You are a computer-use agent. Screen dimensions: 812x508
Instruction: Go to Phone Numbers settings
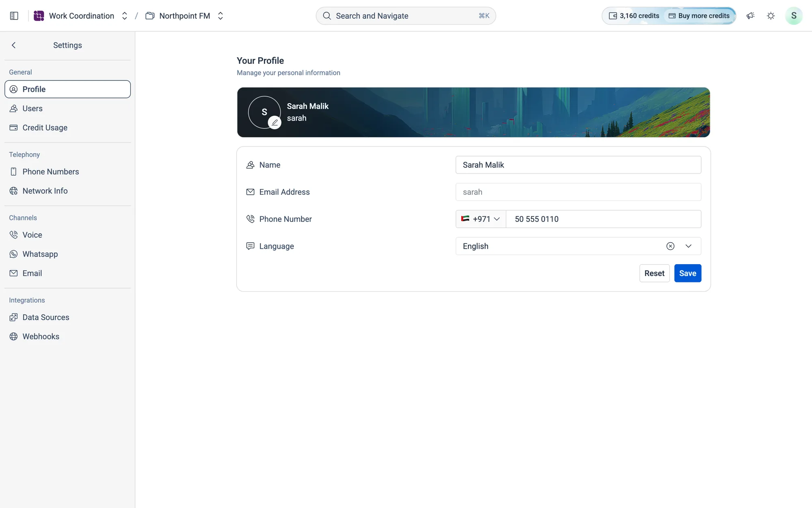pos(67,172)
